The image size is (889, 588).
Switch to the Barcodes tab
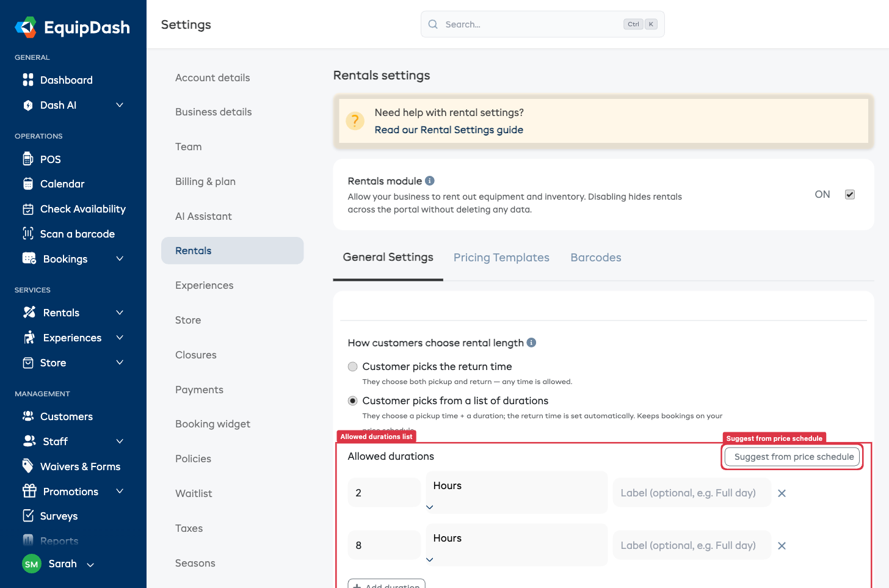(x=595, y=258)
